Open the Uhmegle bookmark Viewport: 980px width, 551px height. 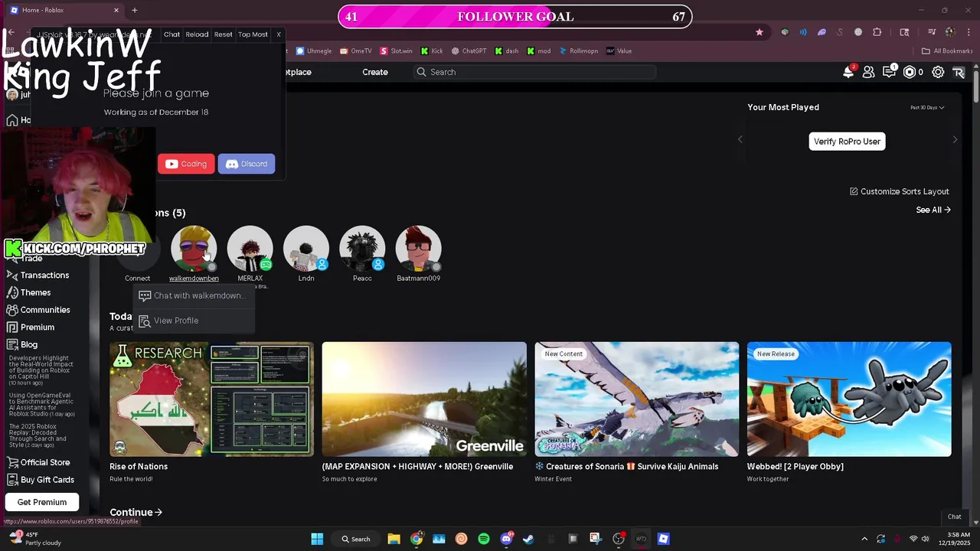point(314,51)
